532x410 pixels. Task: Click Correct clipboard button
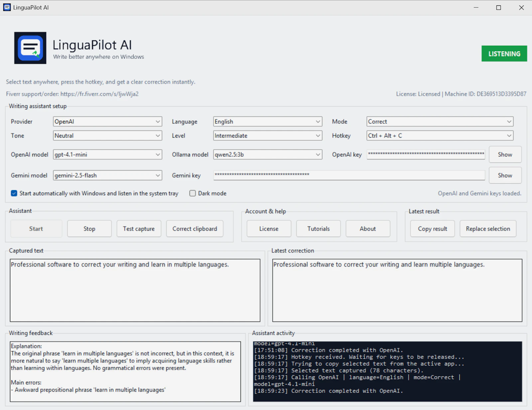point(195,229)
